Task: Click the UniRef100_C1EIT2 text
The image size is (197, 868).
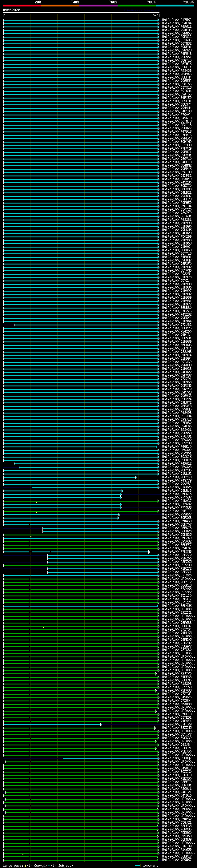Action: pyautogui.click(x=177, y=511)
